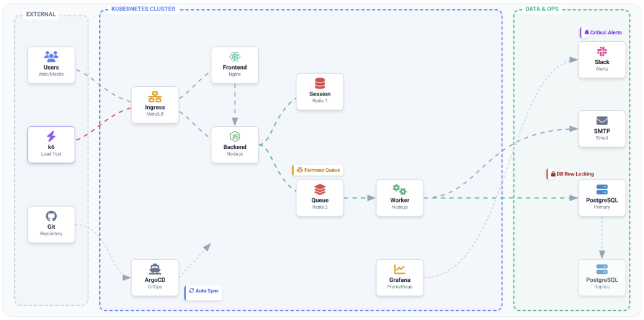Select the SMTP envelope icon
644x320 pixels.
(x=601, y=121)
